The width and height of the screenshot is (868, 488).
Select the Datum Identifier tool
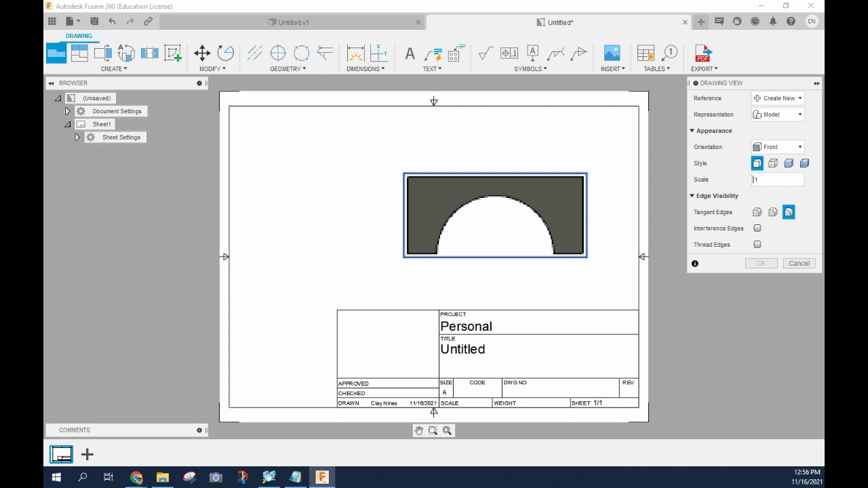(532, 53)
